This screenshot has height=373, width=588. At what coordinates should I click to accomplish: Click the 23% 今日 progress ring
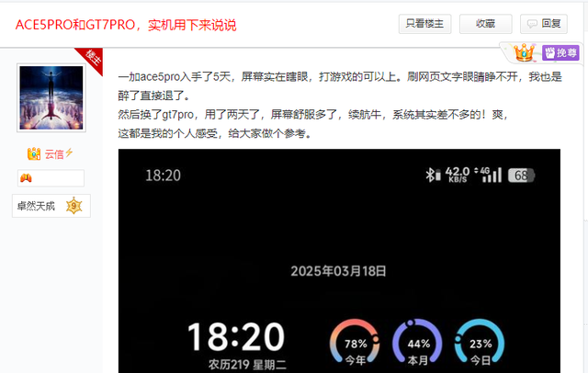(x=480, y=342)
